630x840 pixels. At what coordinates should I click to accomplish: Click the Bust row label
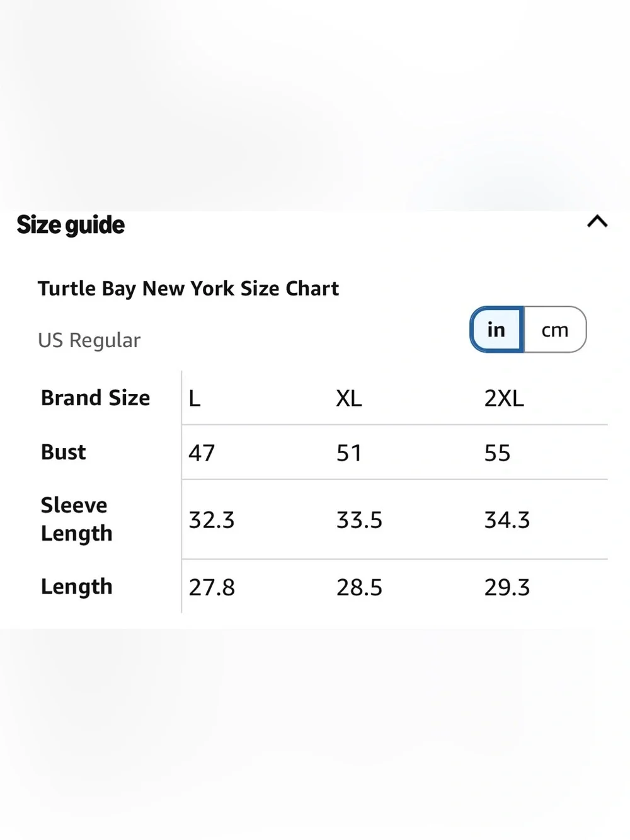click(64, 452)
